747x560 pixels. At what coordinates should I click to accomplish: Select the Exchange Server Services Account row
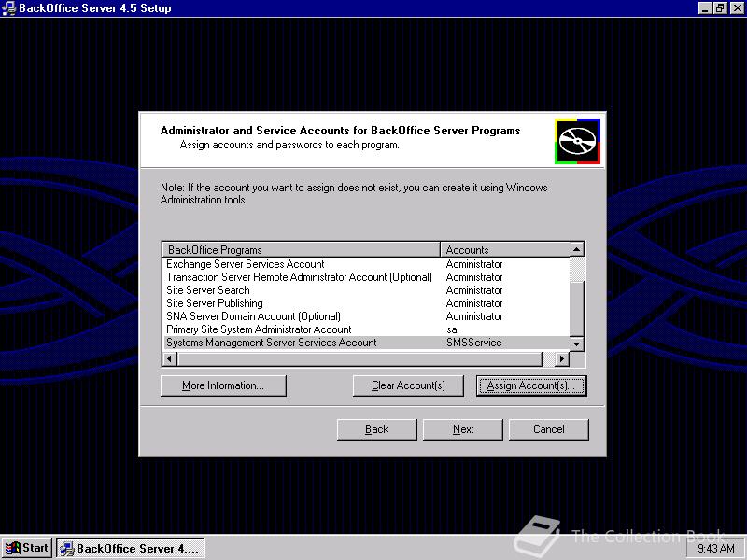pyautogui.click(x=366, y=264)
